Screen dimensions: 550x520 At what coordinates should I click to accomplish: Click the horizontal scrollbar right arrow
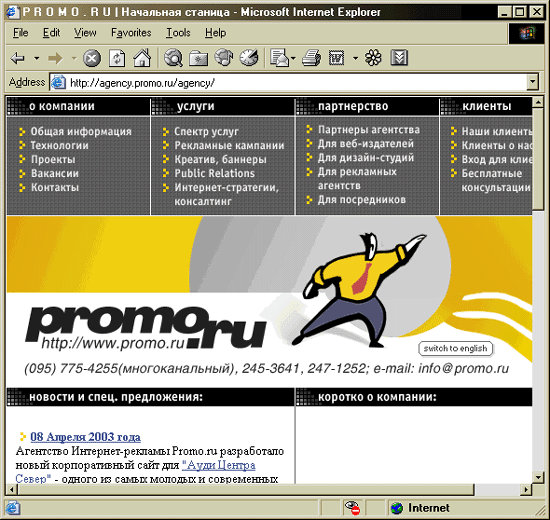coord(526,489)
